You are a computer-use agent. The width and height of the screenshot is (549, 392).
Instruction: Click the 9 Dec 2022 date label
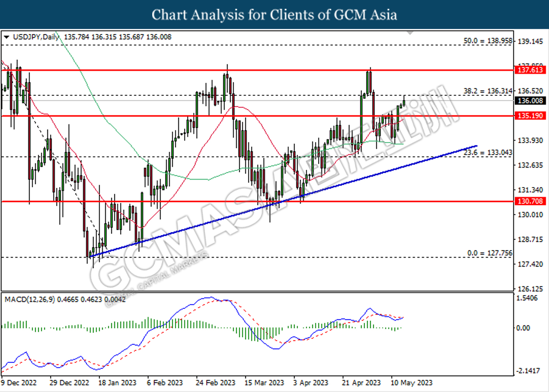(x=19, y=382)
